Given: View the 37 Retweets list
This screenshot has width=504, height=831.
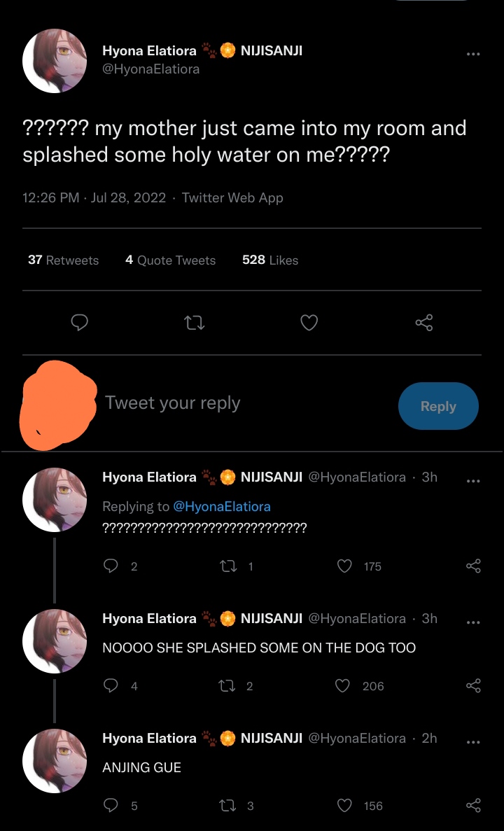Looking at the screenshot, I should 63,260.
